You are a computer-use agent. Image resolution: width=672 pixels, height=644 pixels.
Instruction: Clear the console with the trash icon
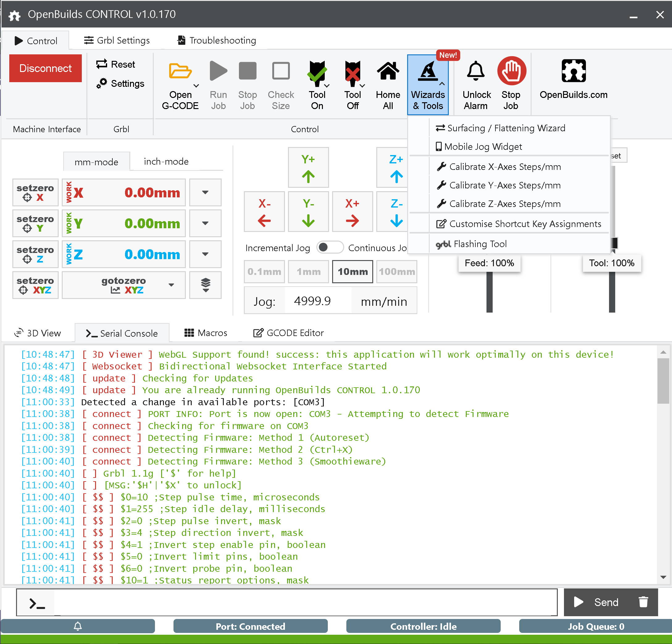click(643, 602)
